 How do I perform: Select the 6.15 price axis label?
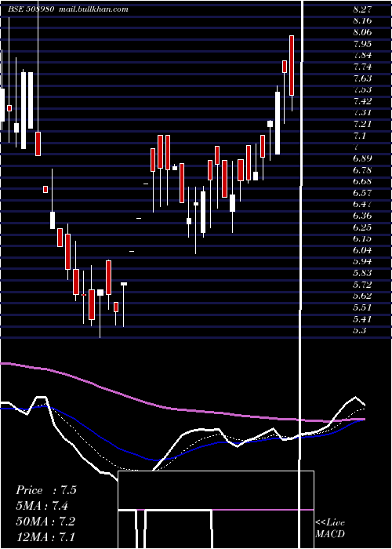pos(362,238)
